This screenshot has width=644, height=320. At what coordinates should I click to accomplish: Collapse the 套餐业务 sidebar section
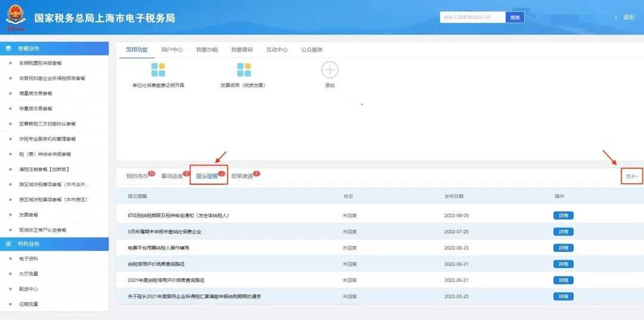(x=55, y=48)
